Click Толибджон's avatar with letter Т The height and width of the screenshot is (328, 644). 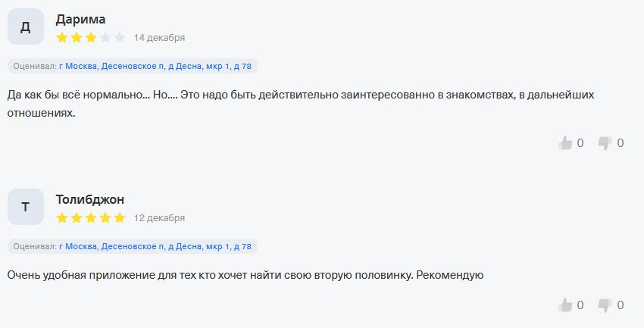[25, 207]
